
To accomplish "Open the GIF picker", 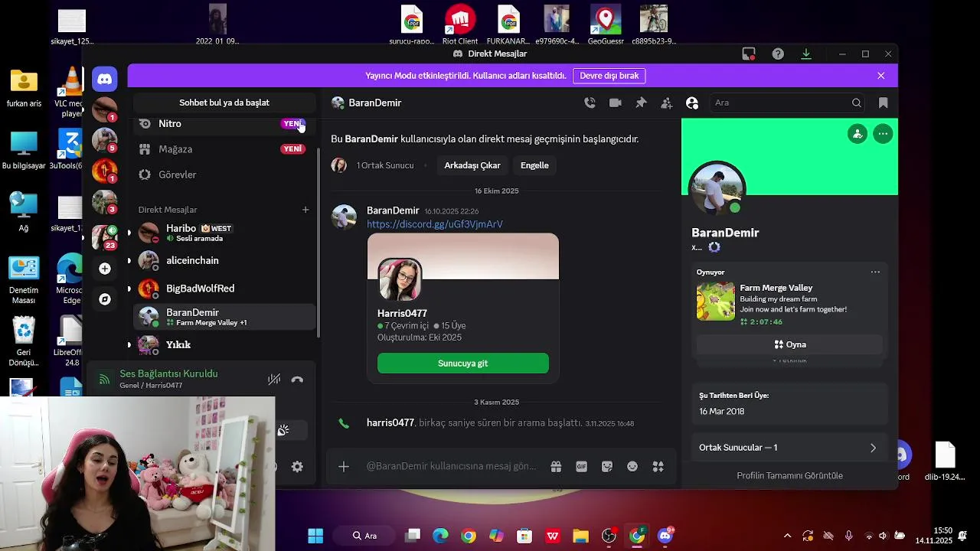I will 581,466.
